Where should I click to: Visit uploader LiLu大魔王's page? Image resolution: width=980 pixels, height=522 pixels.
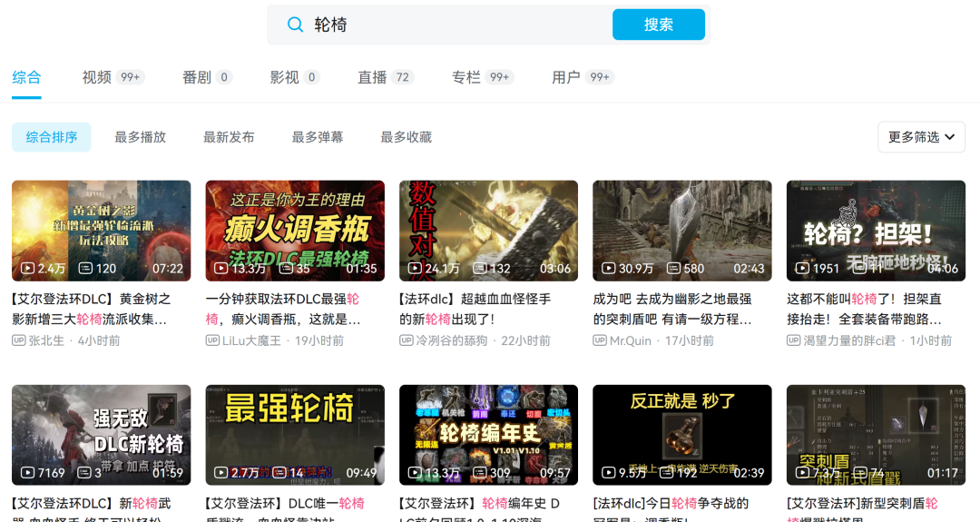251,340
